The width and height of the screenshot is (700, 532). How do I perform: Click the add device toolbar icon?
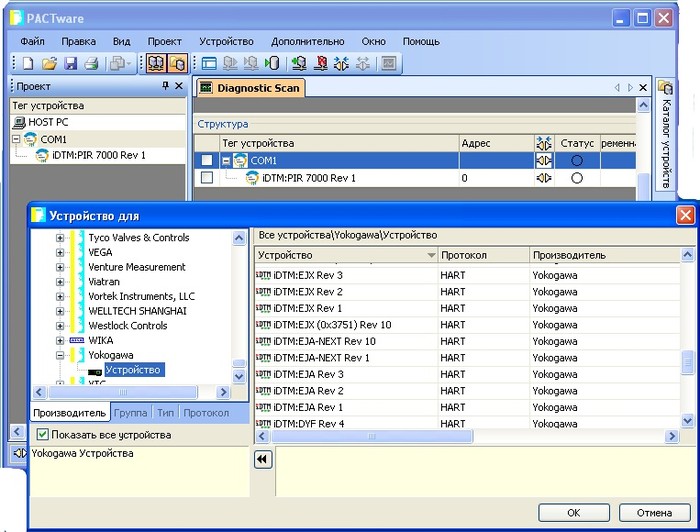click(x=299, y=63)
